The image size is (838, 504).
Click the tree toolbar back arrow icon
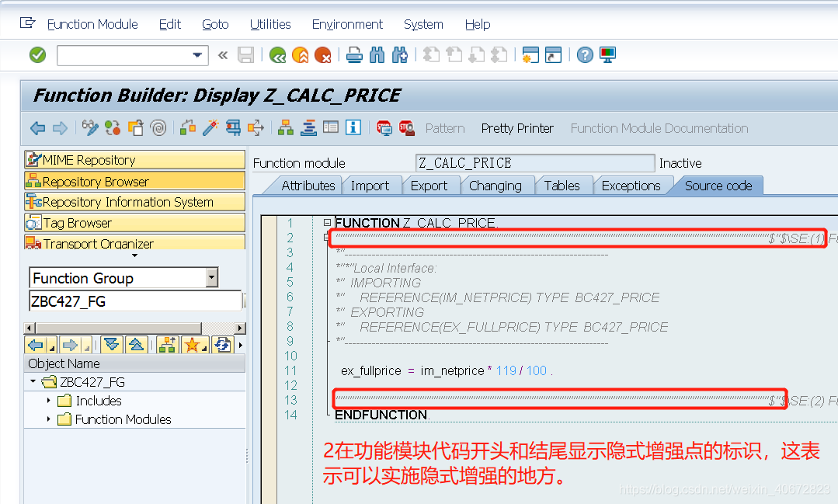[x=36, y=345]
